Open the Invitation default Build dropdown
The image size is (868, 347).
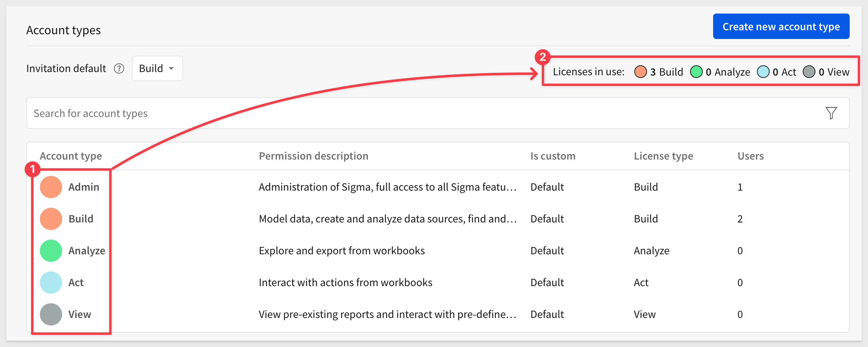(x=157, y=68)
